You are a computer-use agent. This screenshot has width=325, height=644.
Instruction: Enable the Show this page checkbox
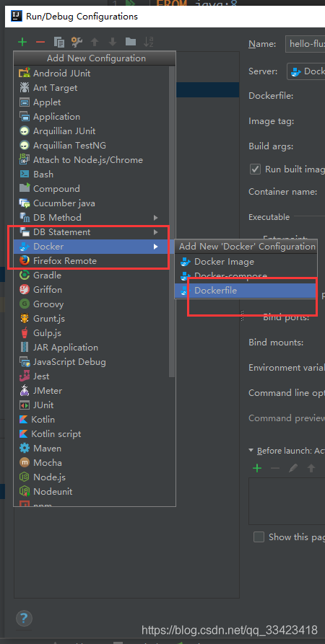[259, 537]
